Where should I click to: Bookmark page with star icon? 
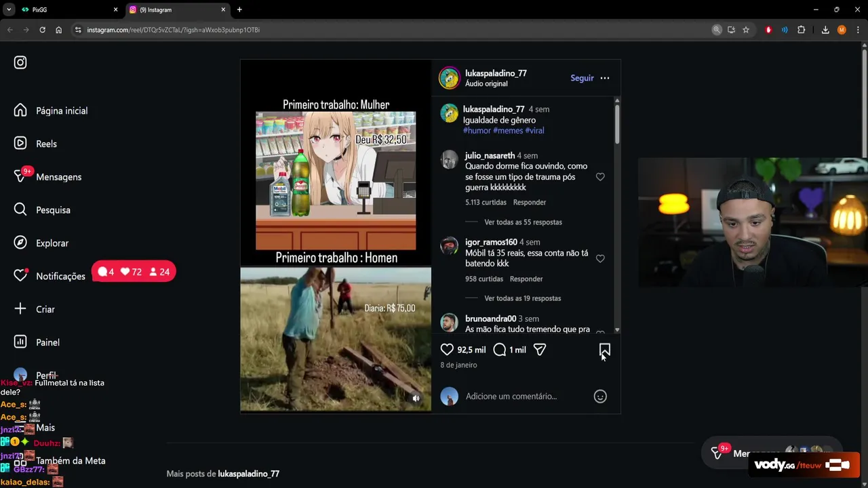point(746,30)
